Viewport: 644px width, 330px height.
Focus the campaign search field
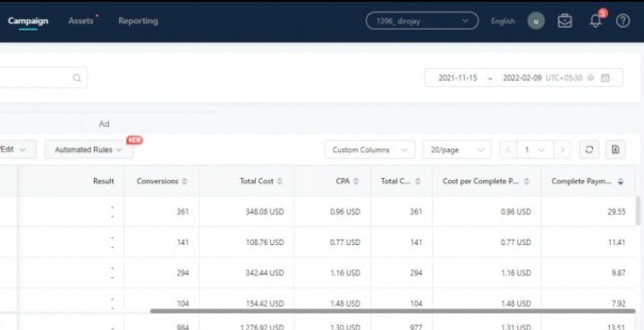pos(43,78)
